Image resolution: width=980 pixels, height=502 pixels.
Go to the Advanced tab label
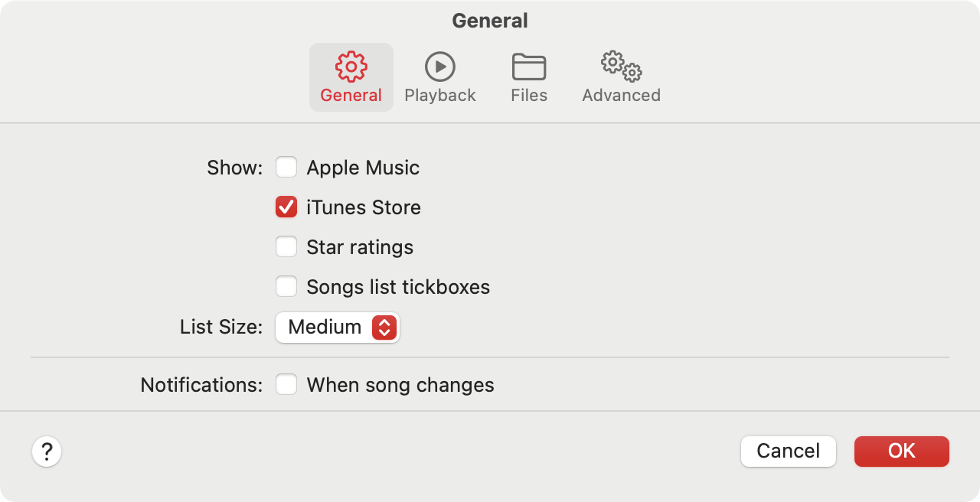(621, 96)
